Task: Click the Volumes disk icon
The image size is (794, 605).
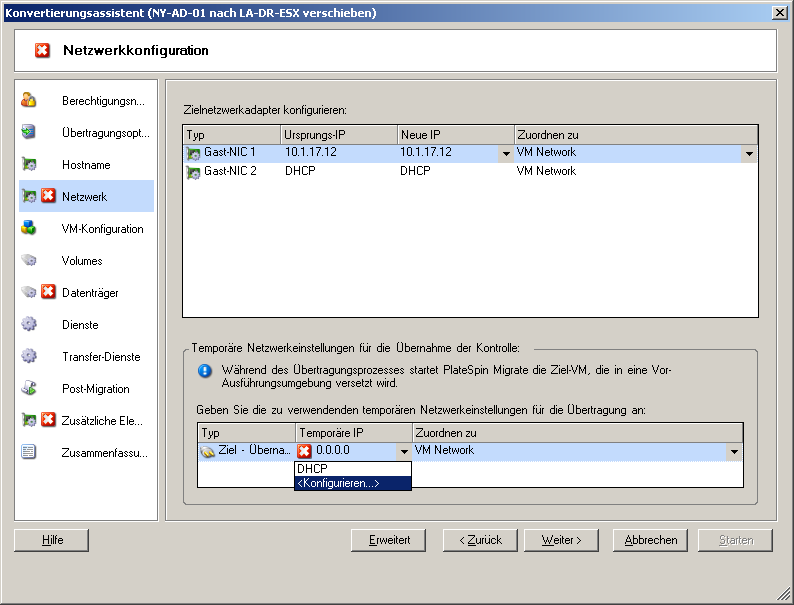Action: (x=28, y=260)
